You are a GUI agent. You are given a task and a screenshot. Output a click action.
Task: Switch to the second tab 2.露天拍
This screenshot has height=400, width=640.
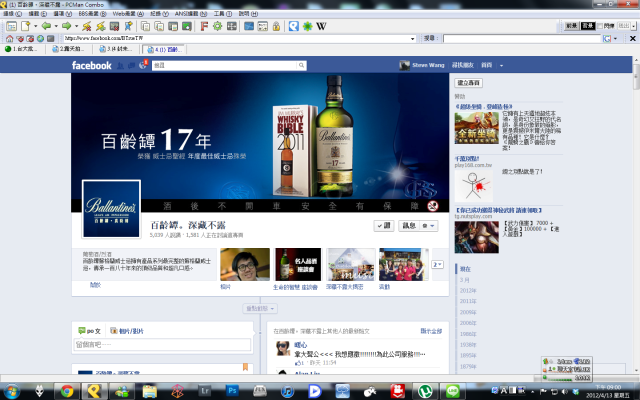pos(69,49)
